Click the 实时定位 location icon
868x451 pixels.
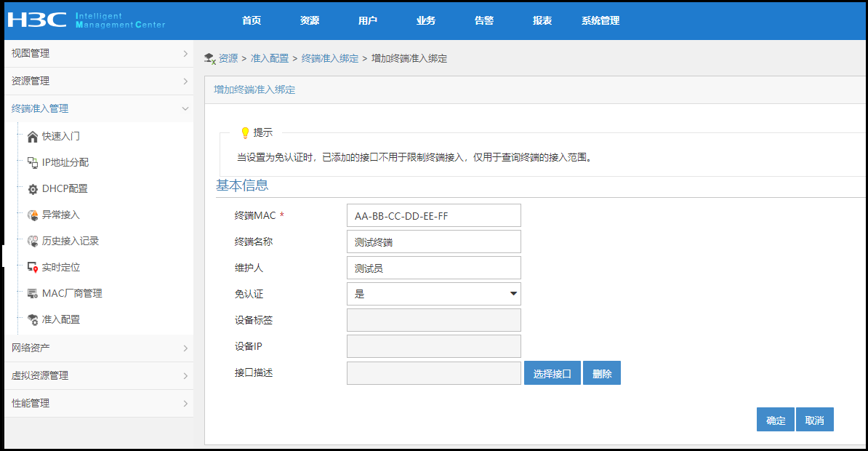(32, 268)
